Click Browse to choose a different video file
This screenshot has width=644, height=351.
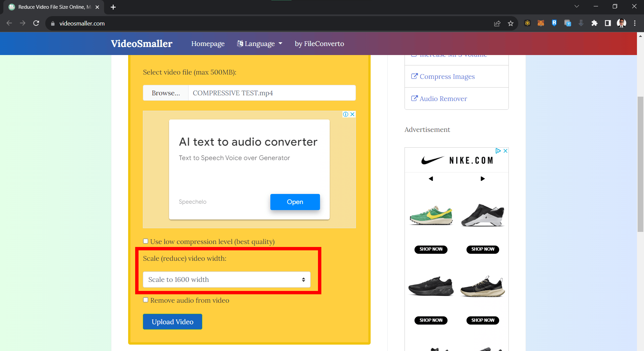165,93
